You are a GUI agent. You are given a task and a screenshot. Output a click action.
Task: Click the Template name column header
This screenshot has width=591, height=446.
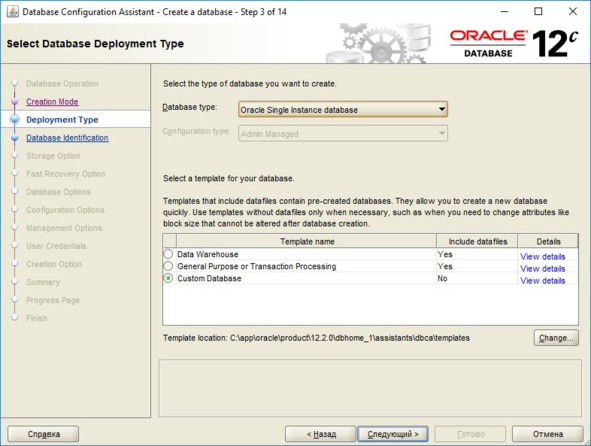(306, 241)
